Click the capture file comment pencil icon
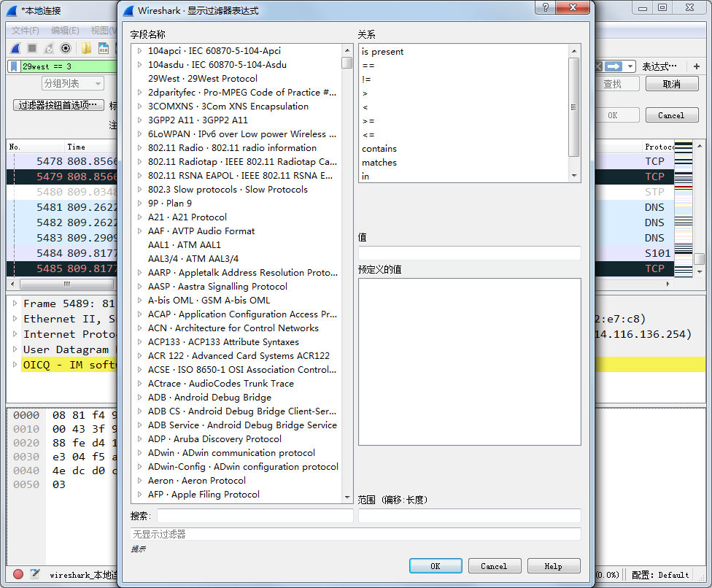 click(x=35, y=574)
